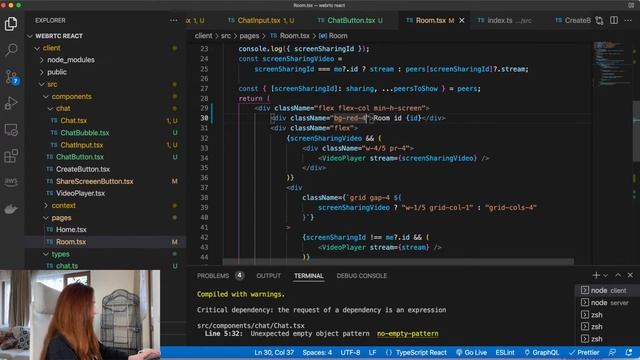
Task: Add a new terminal with plus icon
Action: pyautogui.click(x=596, y=276)
